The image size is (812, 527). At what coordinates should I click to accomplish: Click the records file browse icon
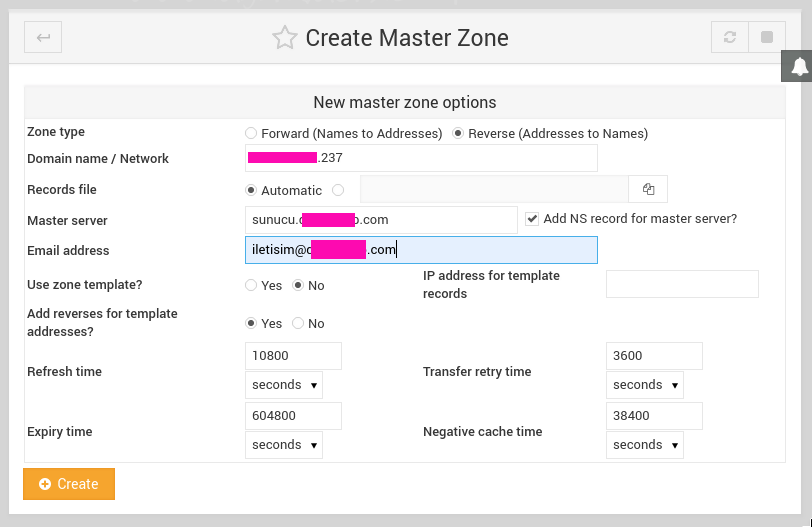(x=648, y=190)
